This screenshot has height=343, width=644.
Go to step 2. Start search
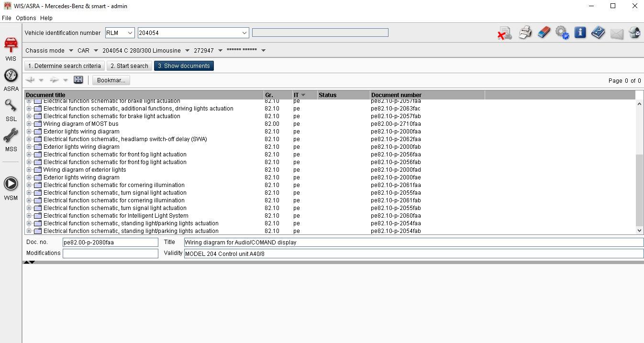tap(129, 66)
